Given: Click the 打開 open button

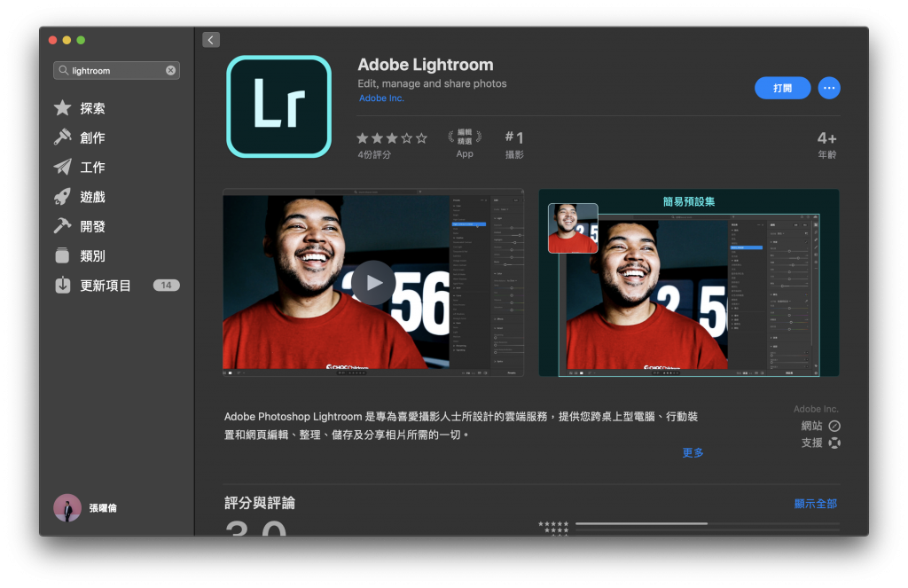Looking at the screenshot, I should pos(782,88).
